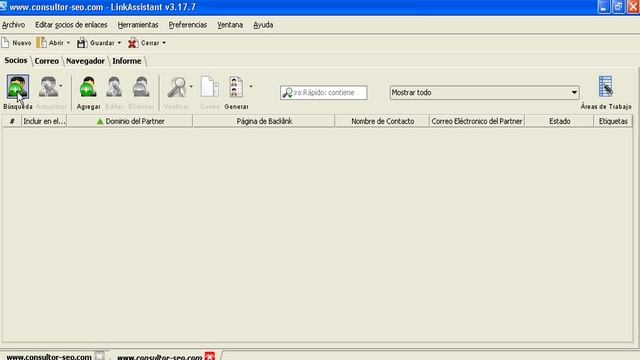Image resolution: width=640 pixels, height=360 pixels.
Task: Open Editar socios de enlaces menu
Action: point(71,25)
